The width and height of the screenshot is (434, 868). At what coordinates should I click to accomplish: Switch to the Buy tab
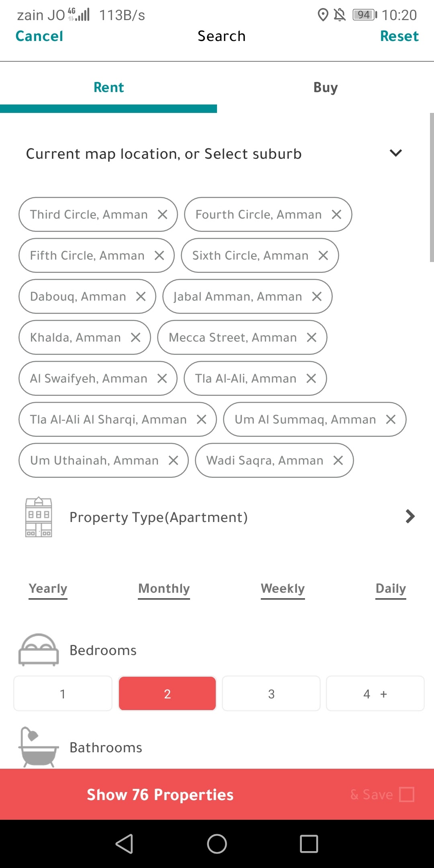point(325,87)
